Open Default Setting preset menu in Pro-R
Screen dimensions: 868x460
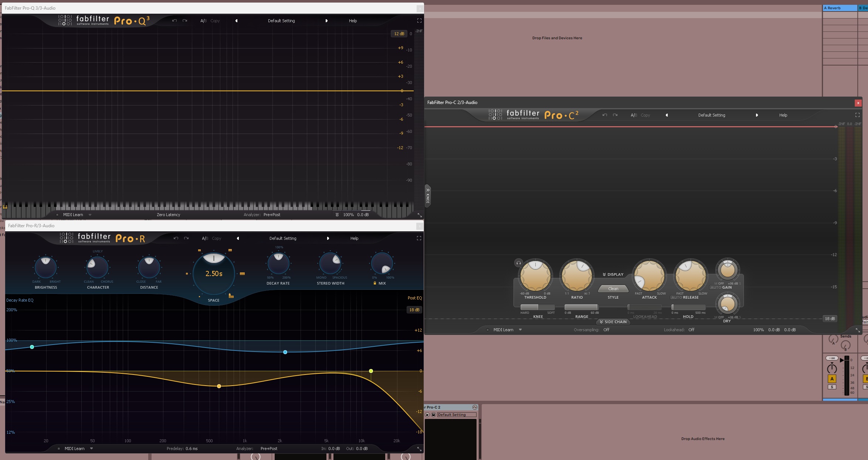point(283,238)
